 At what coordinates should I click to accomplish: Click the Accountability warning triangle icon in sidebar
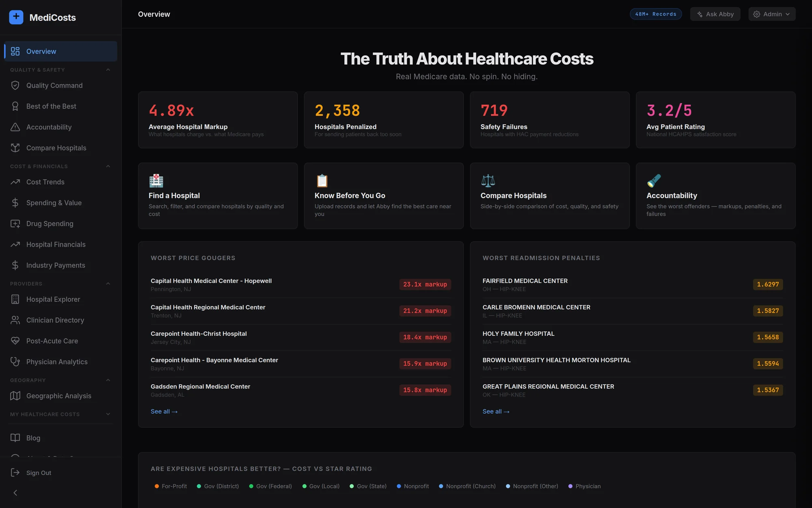(15, 127)
